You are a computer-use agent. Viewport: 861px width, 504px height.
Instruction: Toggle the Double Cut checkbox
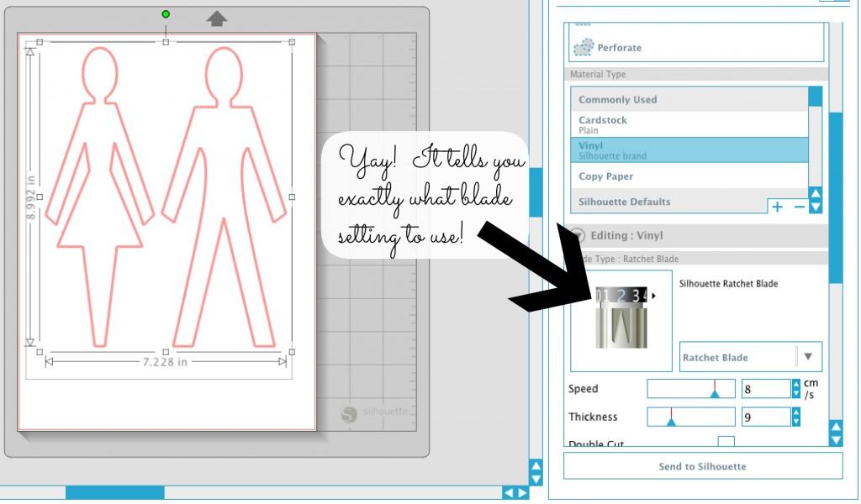tap(726, 442)
